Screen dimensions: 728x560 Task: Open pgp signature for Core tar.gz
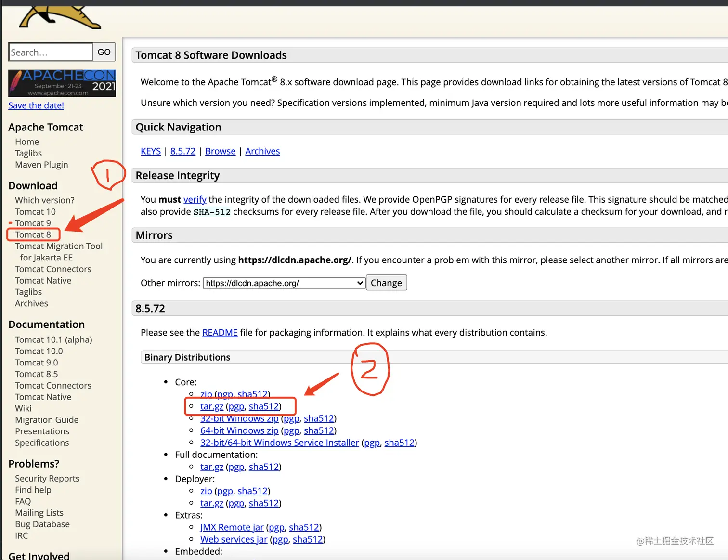click(x=236, y=406)
